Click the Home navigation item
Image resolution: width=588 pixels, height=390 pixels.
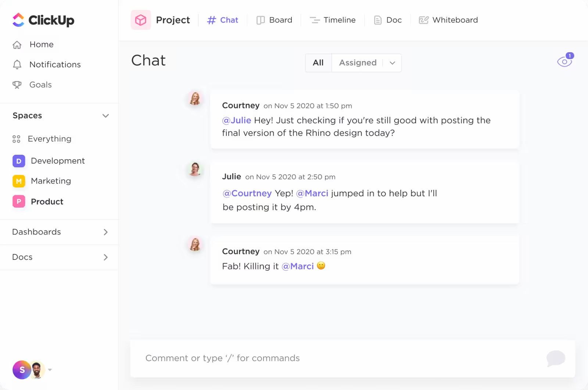point(41,44)
